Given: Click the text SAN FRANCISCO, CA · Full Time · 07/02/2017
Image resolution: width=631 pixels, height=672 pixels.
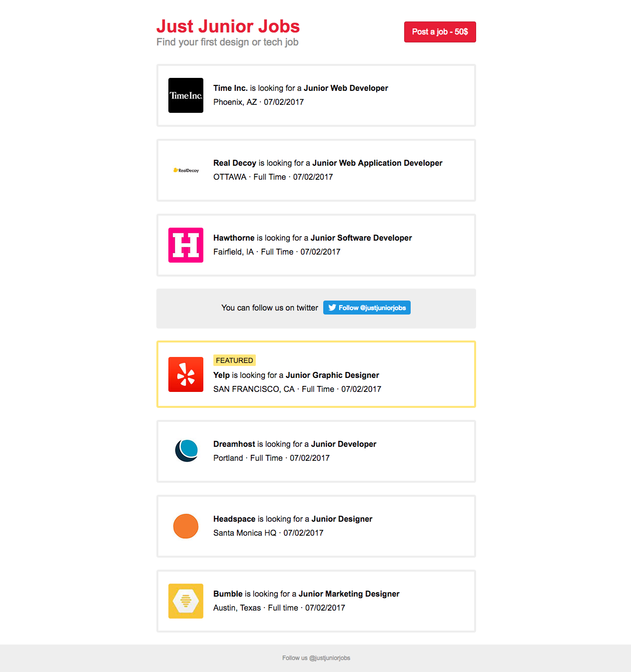Looking at the screenshot, I should (x=297, y=389).
